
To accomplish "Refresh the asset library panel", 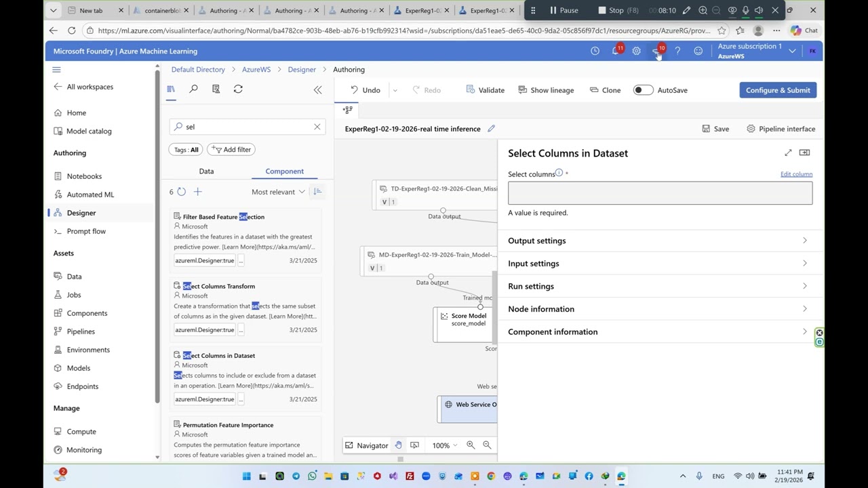I will (238, 89).
